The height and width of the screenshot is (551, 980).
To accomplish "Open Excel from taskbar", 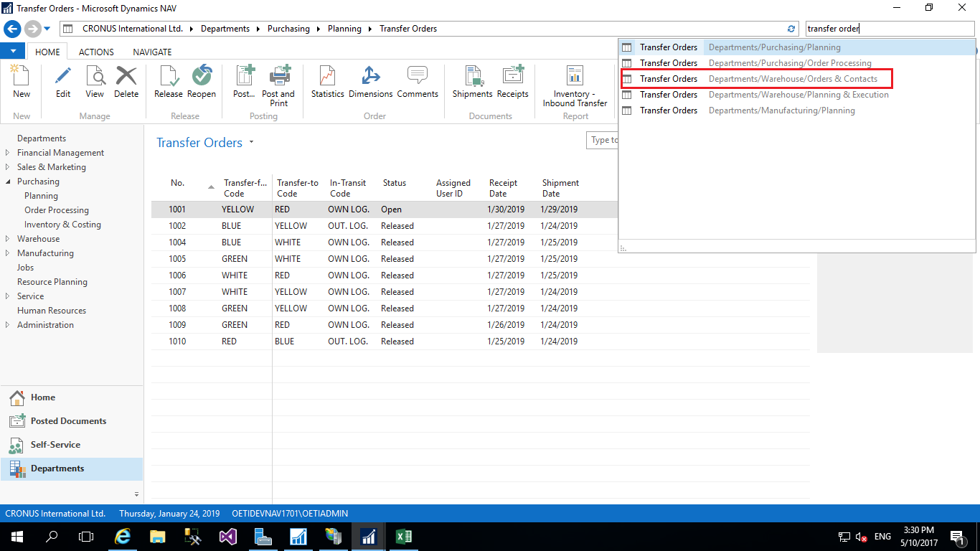I will coord(404,537).
